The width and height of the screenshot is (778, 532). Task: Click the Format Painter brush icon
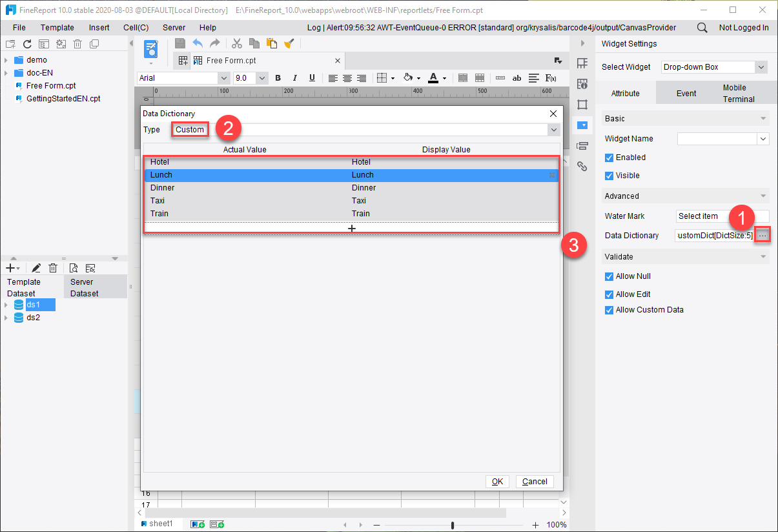289,43
